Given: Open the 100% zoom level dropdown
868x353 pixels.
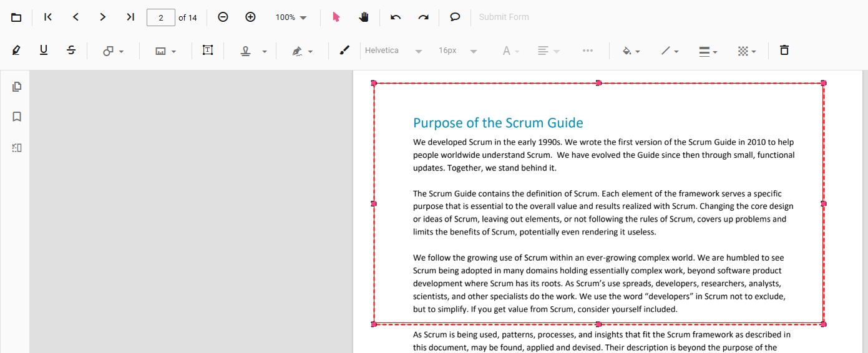Looking at the screenshot, I should point(291,17).
